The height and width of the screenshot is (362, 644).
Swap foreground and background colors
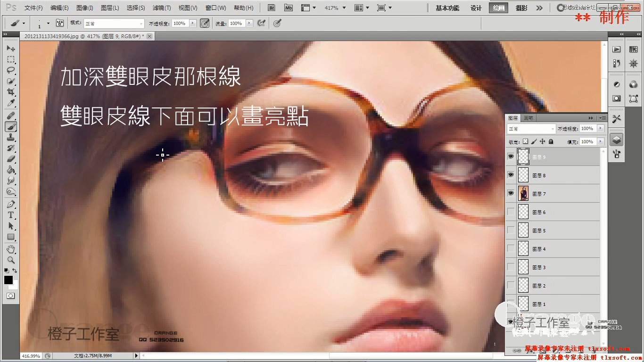(x=15, y=271)
